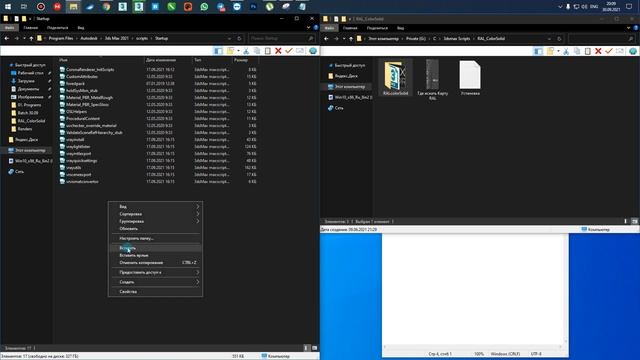
Task: Open recent locations dropdown in Startup window
Action: pos(24,38)
